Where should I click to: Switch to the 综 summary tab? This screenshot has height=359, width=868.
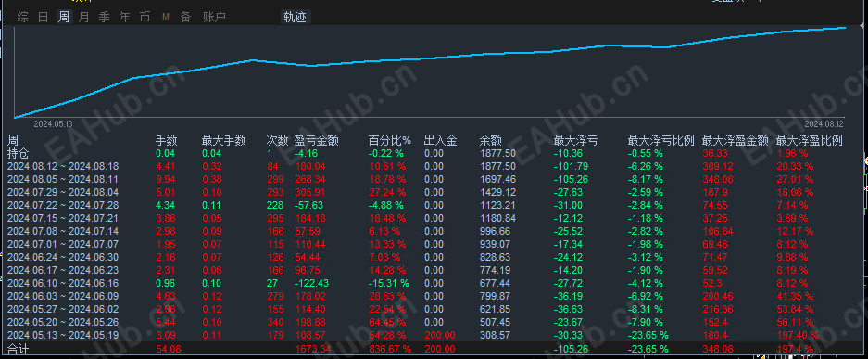(x=23, y=18)
